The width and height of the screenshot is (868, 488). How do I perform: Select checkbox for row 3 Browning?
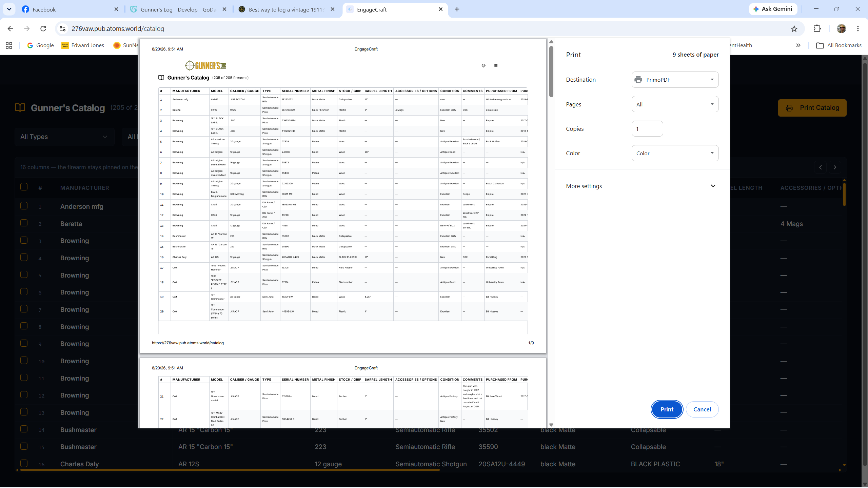click(24, 240)
